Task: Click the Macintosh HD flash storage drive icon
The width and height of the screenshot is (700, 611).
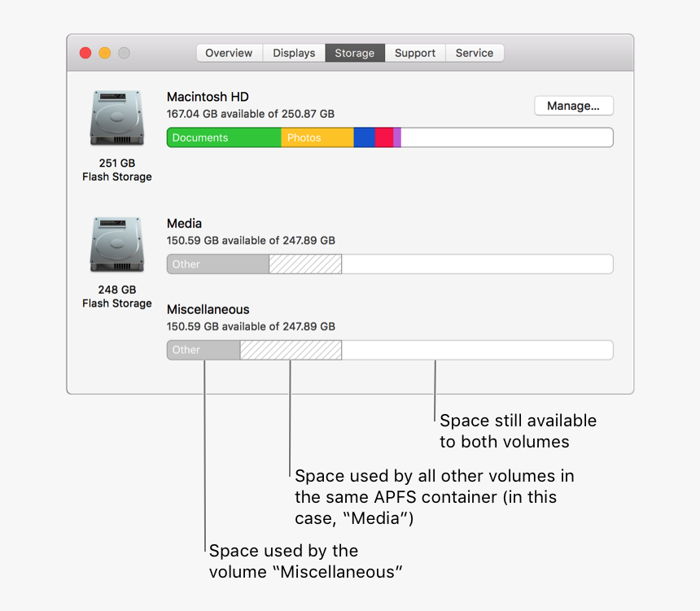Action: click(116, 117)
